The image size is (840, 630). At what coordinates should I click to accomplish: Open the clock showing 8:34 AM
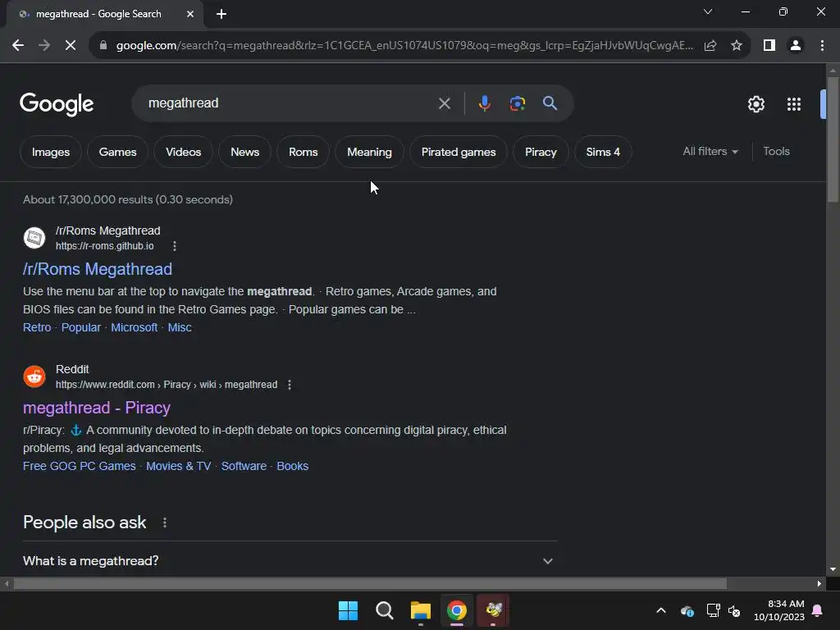pyautogui.click(x=779, y=610)
